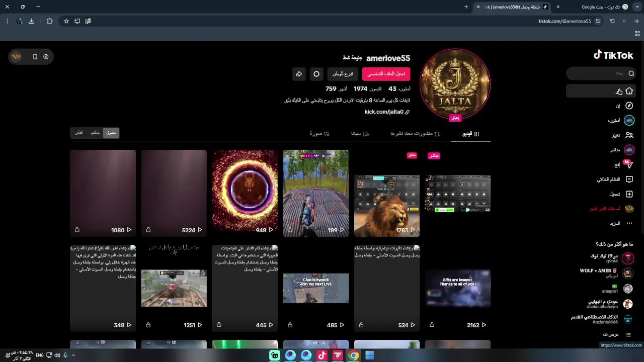This screenshot has height=362, width=644.
Task: Open the pinned live video on top row
Action: point(457,193)
